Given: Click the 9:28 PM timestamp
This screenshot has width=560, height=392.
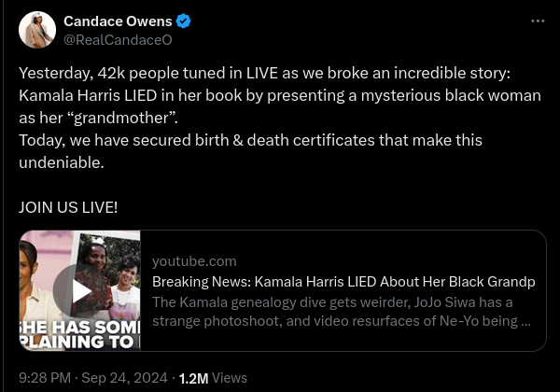Looking at the screenshot, I should [x=45, y=378].
